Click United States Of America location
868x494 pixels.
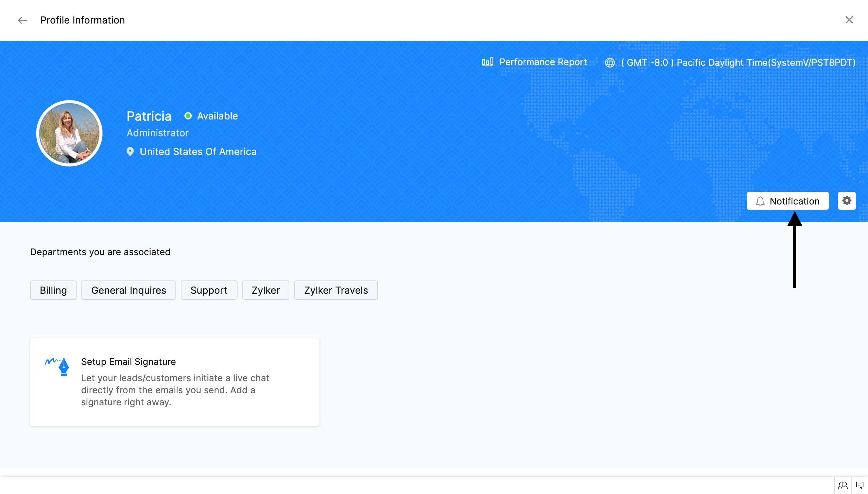click(198, 152)
